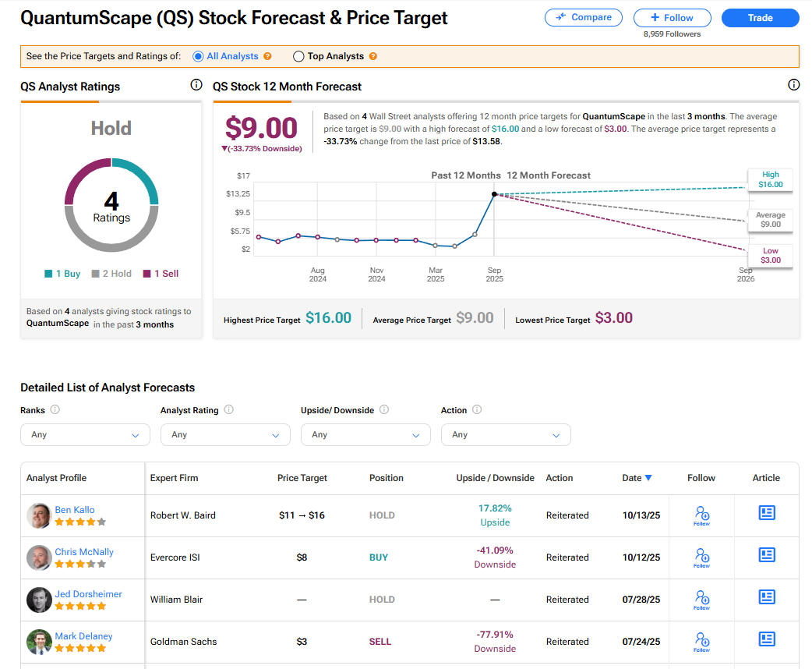
Task: Click the Compare button
Action: click(583, 18)
